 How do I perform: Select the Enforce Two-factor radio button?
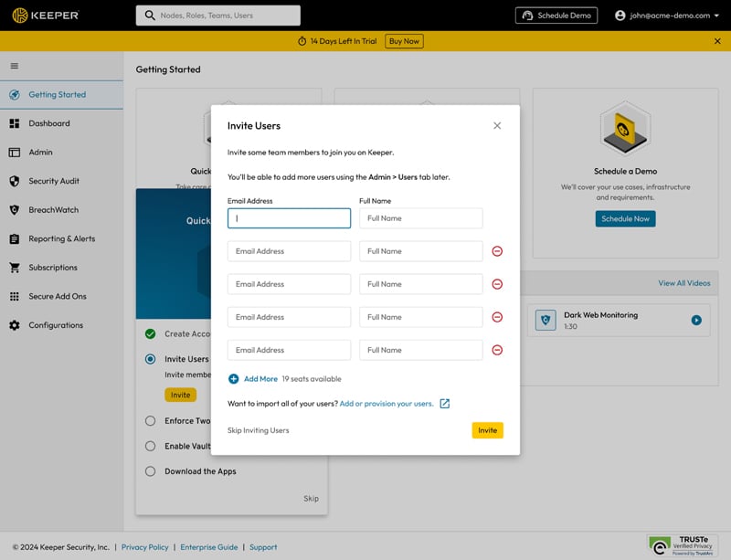click(x=150, y=421)
